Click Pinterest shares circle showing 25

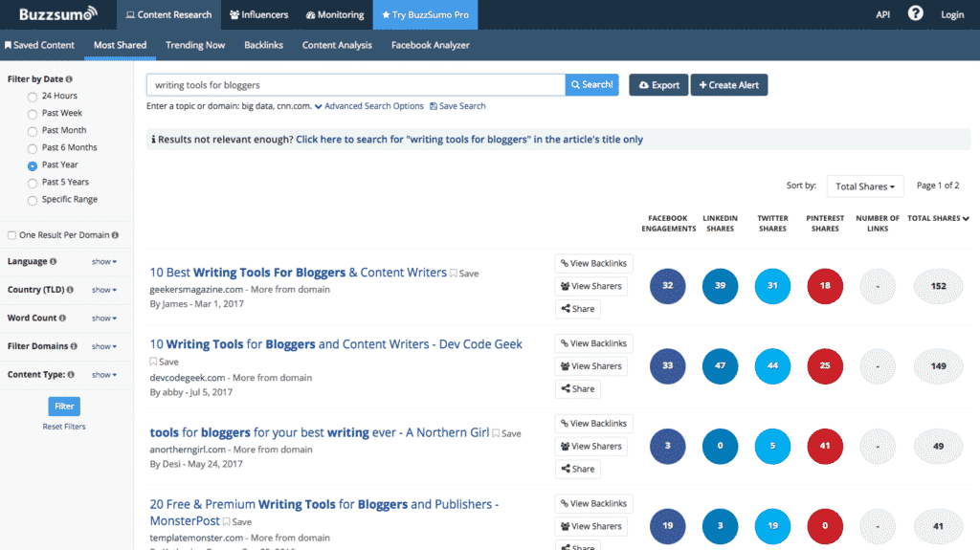tap(825, 365)
